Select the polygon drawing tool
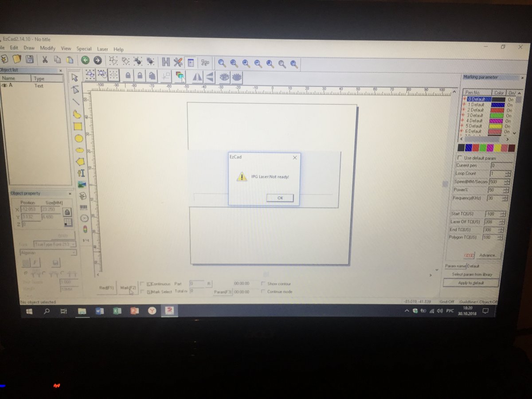Screen dimensions: 532x399 pyautogui.click(x=80, y=161)
